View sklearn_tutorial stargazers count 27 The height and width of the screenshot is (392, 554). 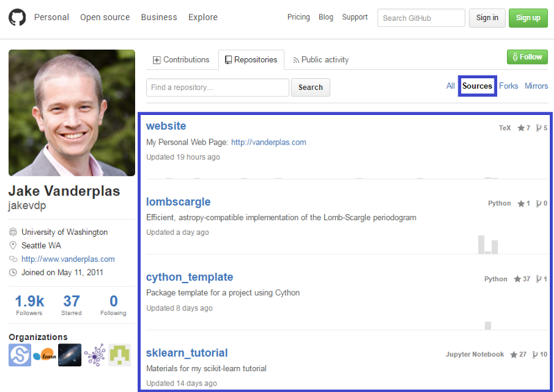pyautogui.click(x=518, y=354)
